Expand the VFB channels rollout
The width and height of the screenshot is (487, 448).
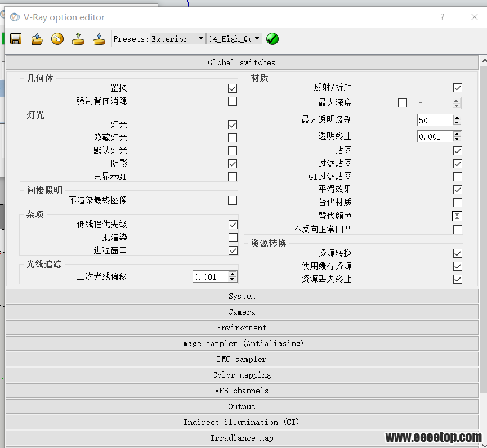(x=242, y=391)
